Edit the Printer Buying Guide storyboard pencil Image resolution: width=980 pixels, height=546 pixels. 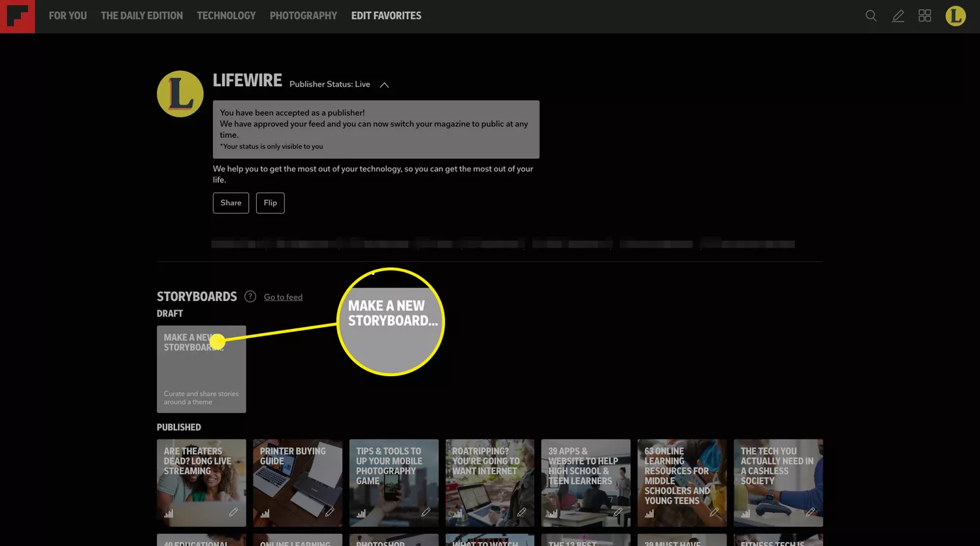pos(329,512)
